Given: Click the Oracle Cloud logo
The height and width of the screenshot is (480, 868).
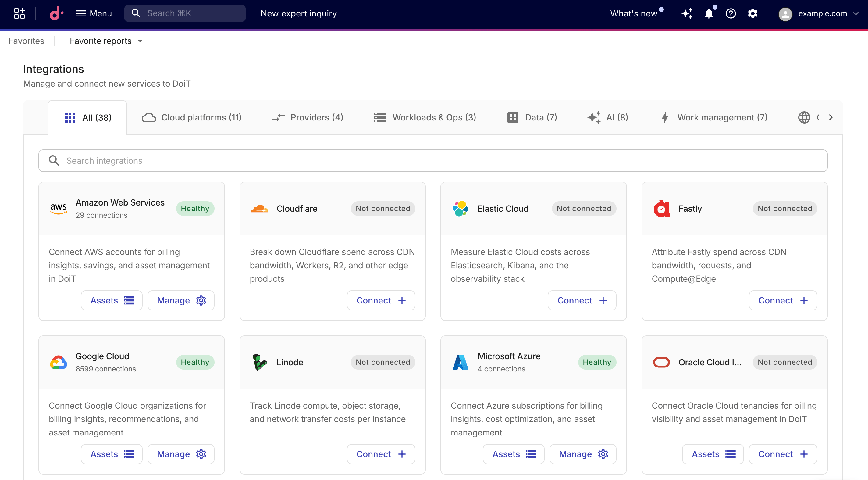Looking at the screenshot, I should (x=661, y=362).
